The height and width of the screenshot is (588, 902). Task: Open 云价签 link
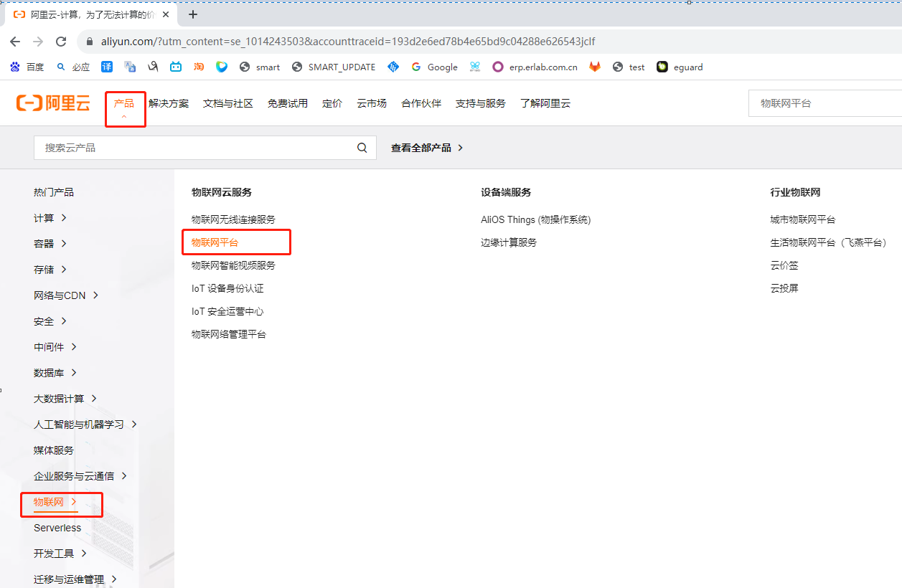click(x=784, y=265)
